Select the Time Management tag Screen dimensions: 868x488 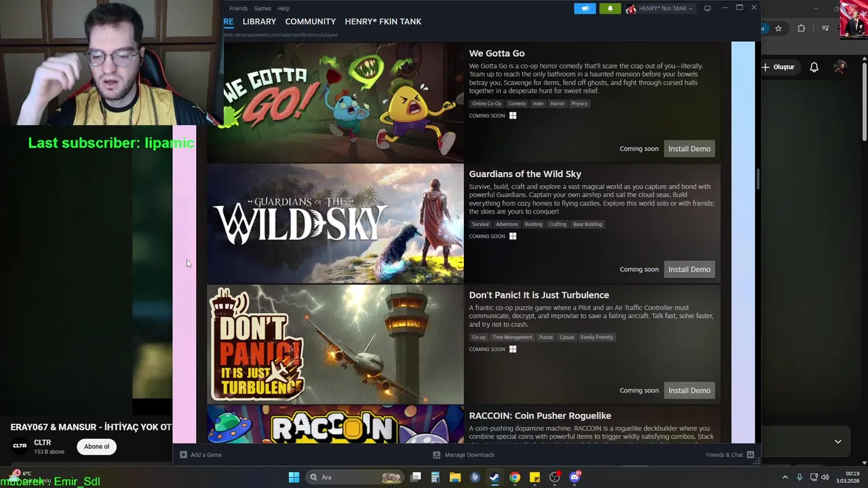(x=512, y=337)
